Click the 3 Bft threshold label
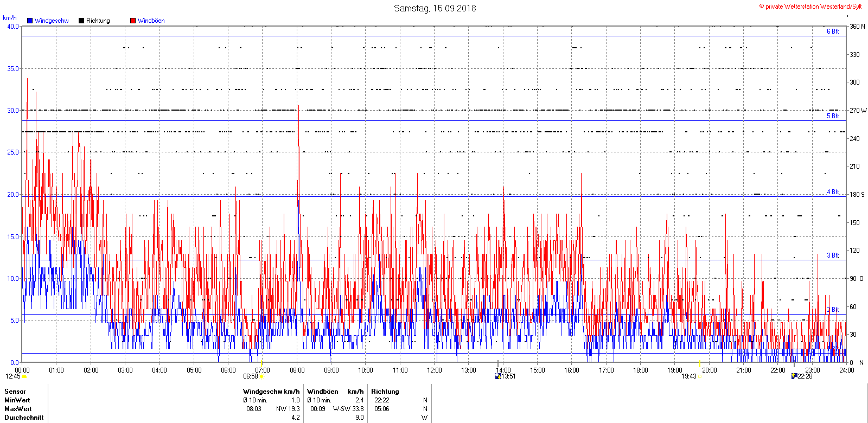Image resolution: width=868 pixels, height=423 pixels. coord(833,255)
